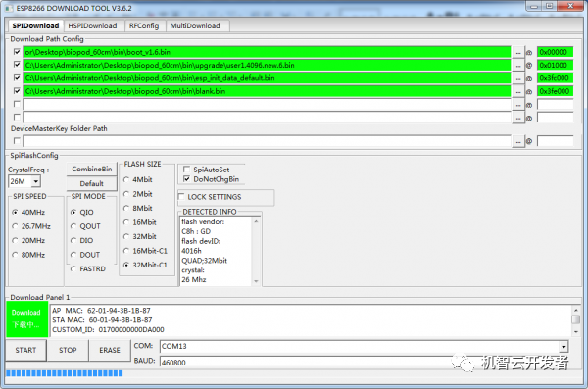Click the app icon in the title bar
588x389 pixels.
(x=9, y=8)
